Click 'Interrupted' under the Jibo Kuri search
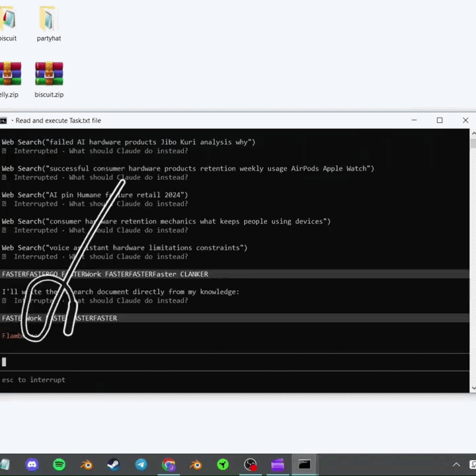This screenshot has width=476, height=476. pos(36,151)
